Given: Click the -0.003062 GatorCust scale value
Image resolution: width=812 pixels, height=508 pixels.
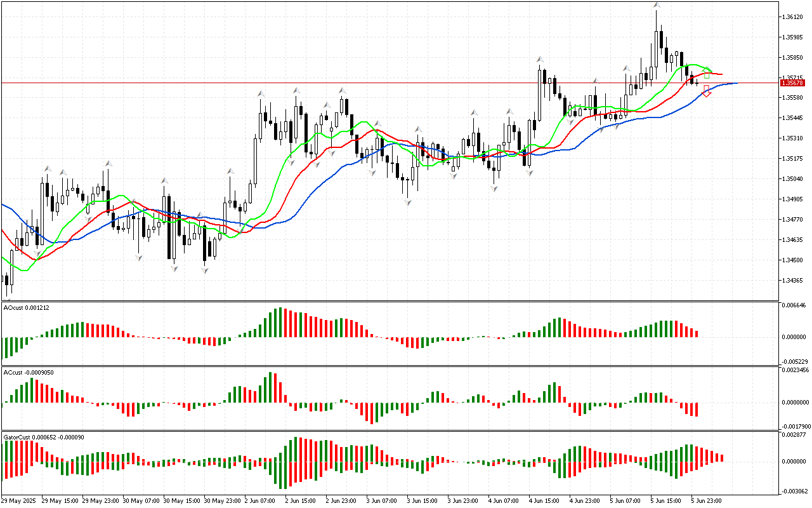Looking at the screenshot, I should coord(794,491).
